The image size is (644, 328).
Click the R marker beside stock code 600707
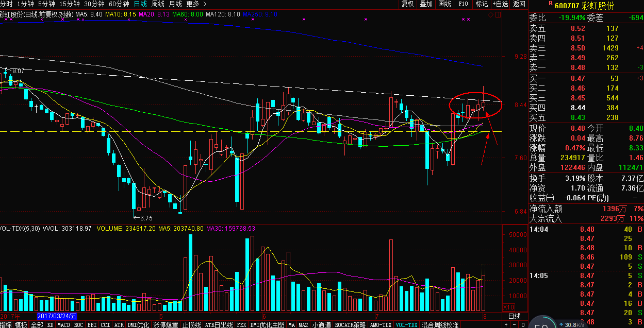coord(551,4)
